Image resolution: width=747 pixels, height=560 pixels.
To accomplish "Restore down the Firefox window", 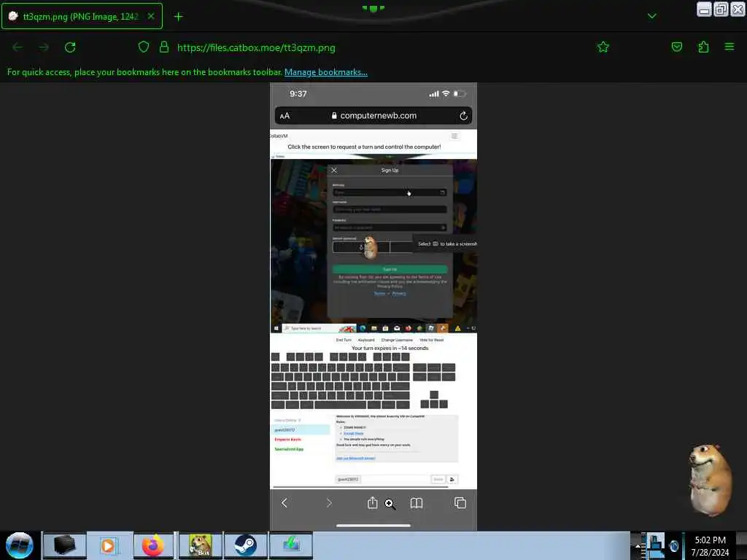I will [x=721, y=9].
